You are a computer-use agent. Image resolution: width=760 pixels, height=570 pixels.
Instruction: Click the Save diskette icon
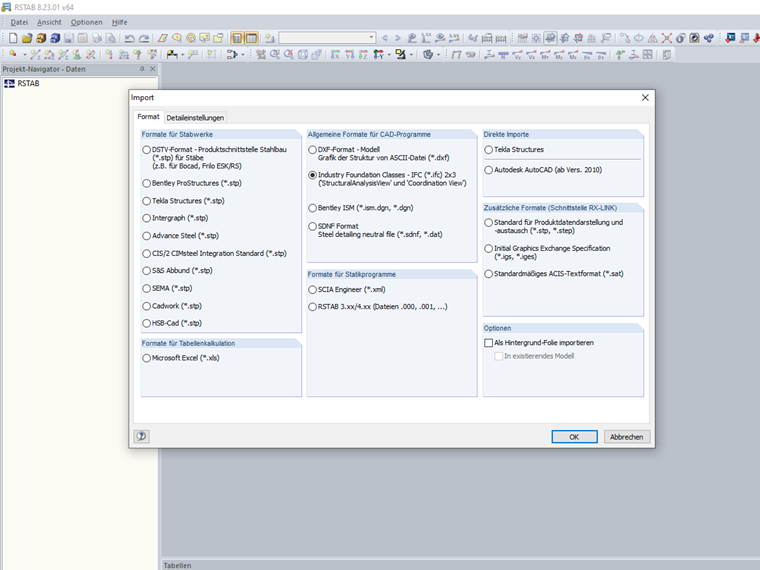pyautogui.click(x=69, y=38)
